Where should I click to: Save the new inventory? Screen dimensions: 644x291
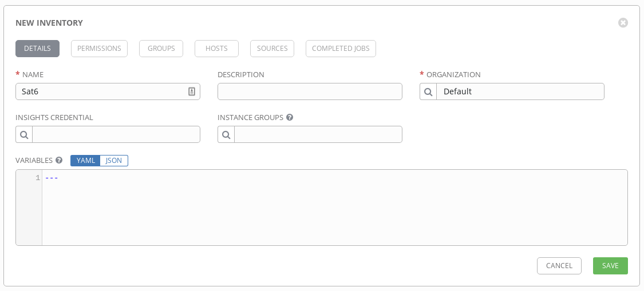coord(610,265)
